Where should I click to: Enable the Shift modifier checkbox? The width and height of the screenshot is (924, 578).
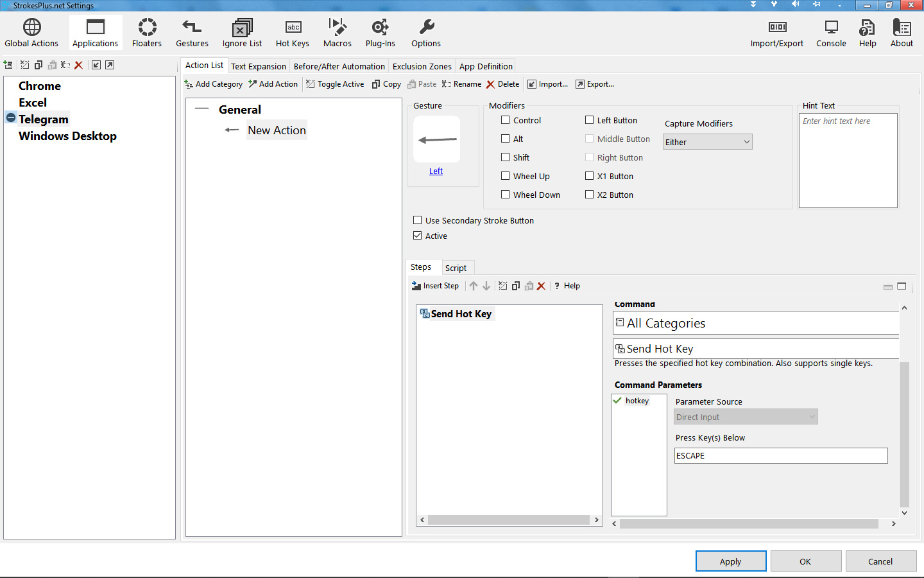click(506, 157)
